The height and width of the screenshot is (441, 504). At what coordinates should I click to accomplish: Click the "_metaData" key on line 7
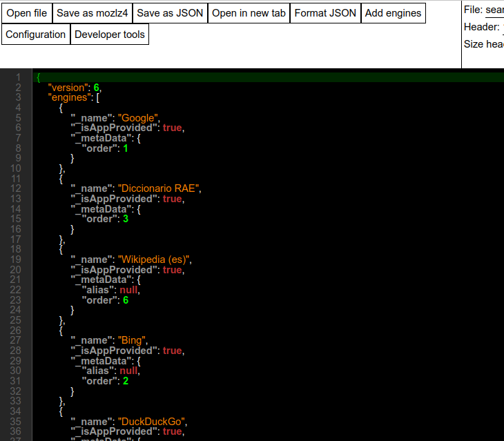(x=102, y=138)
